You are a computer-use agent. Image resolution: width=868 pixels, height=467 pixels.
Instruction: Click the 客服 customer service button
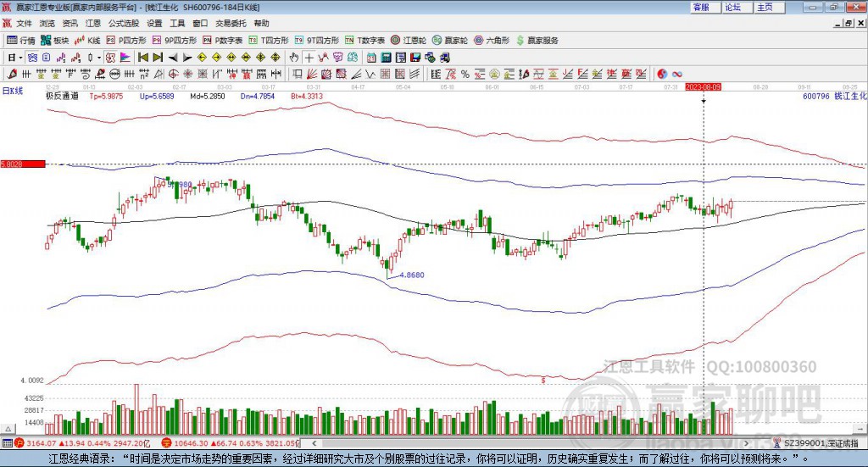(x=705, y=7)
